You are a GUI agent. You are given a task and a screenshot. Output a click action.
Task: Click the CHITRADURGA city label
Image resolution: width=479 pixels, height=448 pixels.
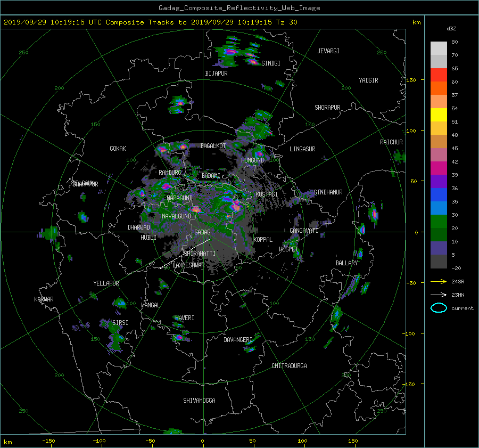pos(289,366)
